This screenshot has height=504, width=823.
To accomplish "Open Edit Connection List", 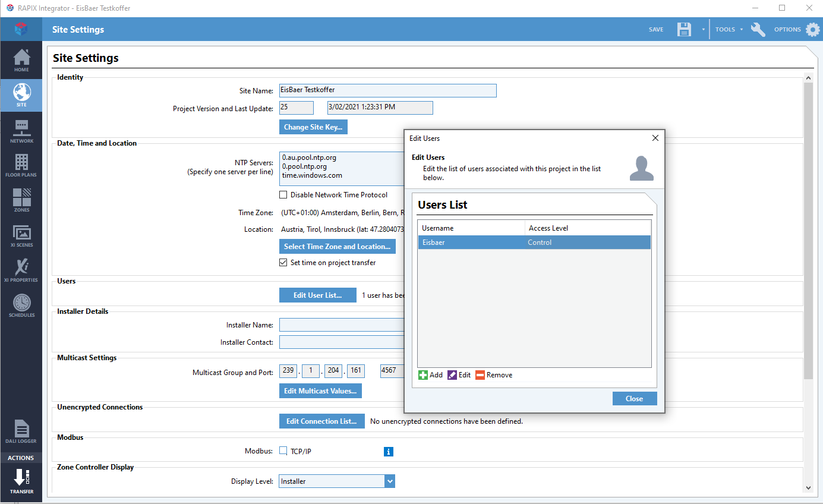I will 321,421.
